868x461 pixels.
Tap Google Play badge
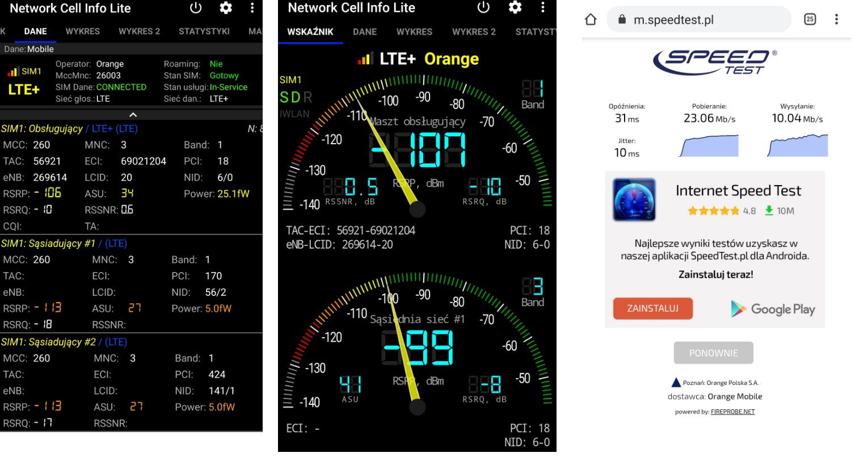[x=773, y=309]
